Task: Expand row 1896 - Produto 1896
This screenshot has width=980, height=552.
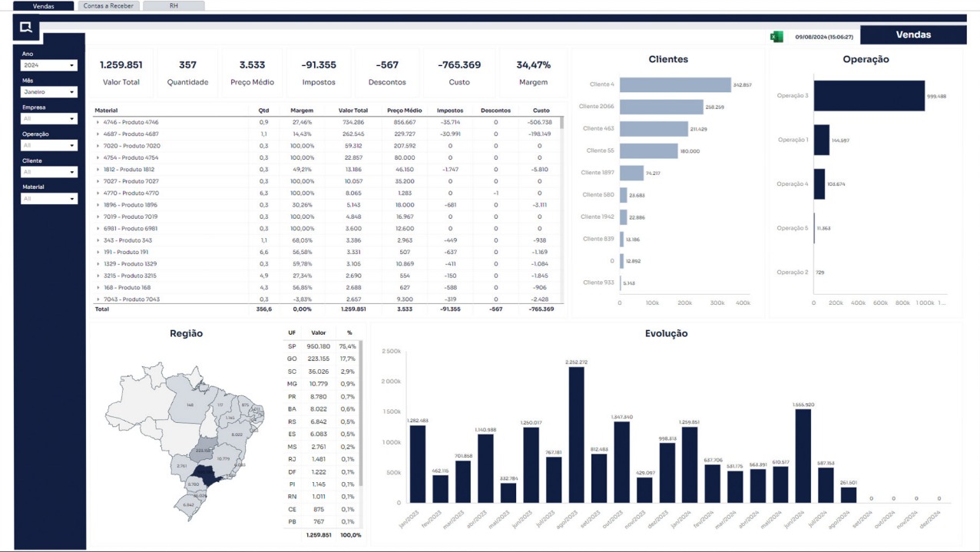Action: click(x=98, y=205)
